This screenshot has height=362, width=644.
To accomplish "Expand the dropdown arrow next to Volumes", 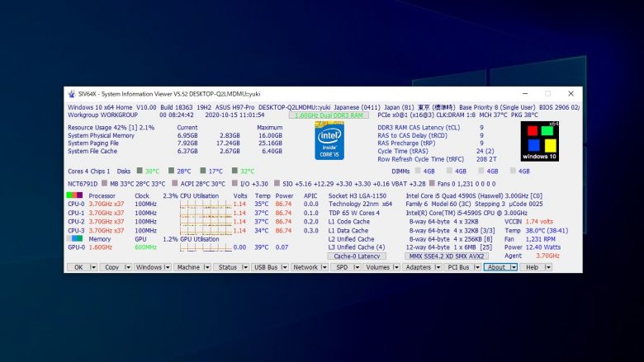I will click(396, 267).
